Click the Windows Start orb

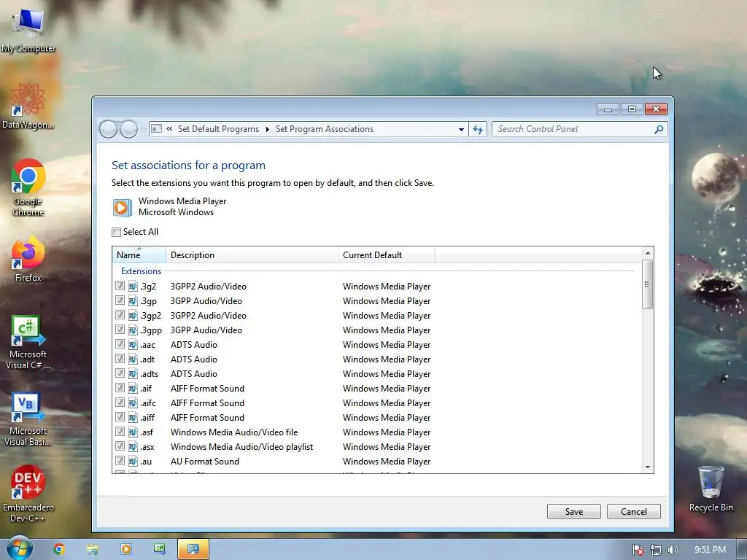pyautogui.click(x=20, y=548)
